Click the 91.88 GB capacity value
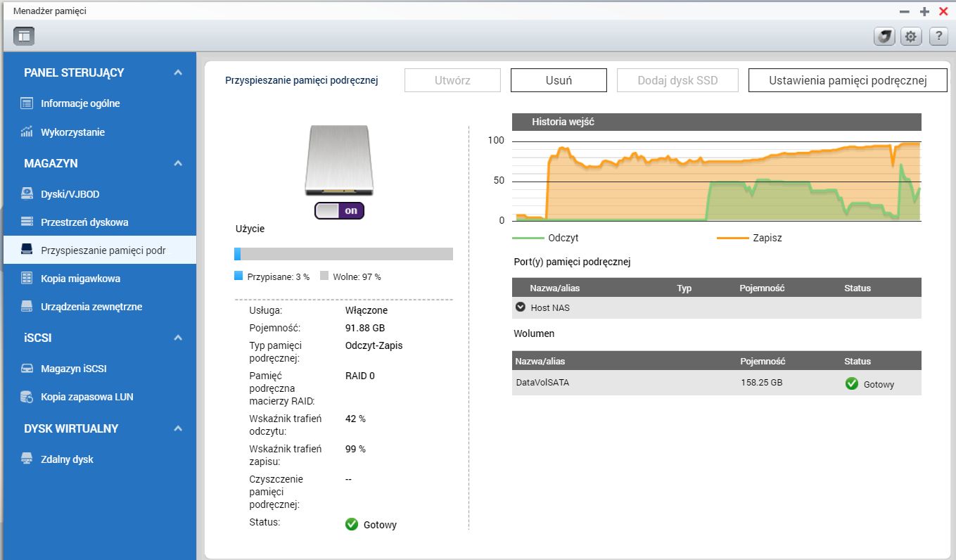Screen dimensions: 956x560 (x=365, y=328)
